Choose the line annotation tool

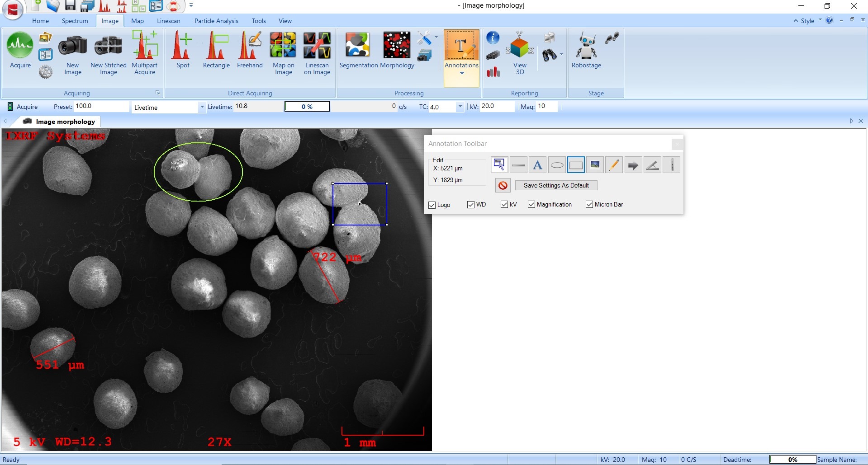[518, 165]
